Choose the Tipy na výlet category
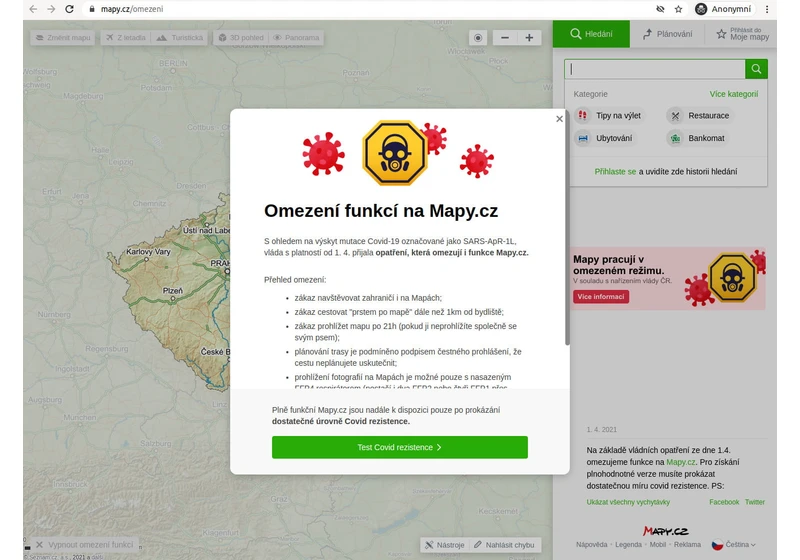 pyautogui.click(x=609, y=116)
